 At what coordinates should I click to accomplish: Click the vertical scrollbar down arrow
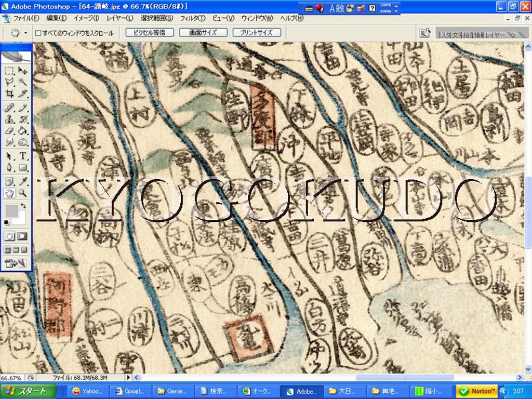pos(528,369)
